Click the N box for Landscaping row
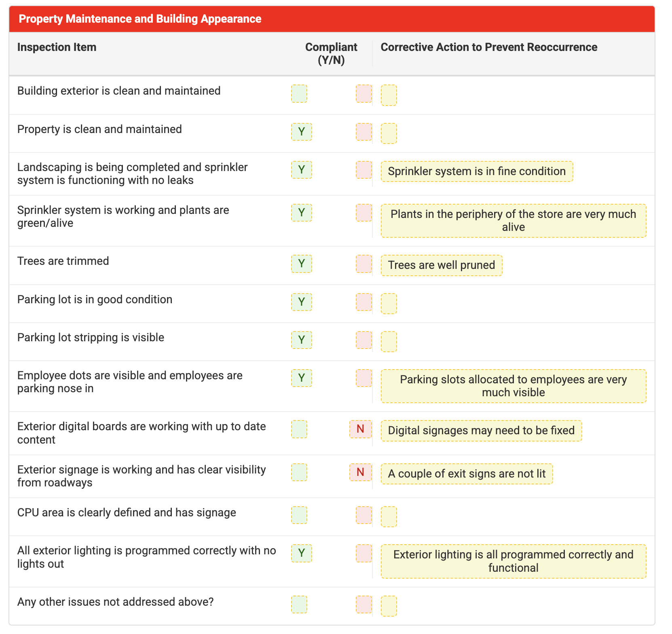 pos(363,170)
